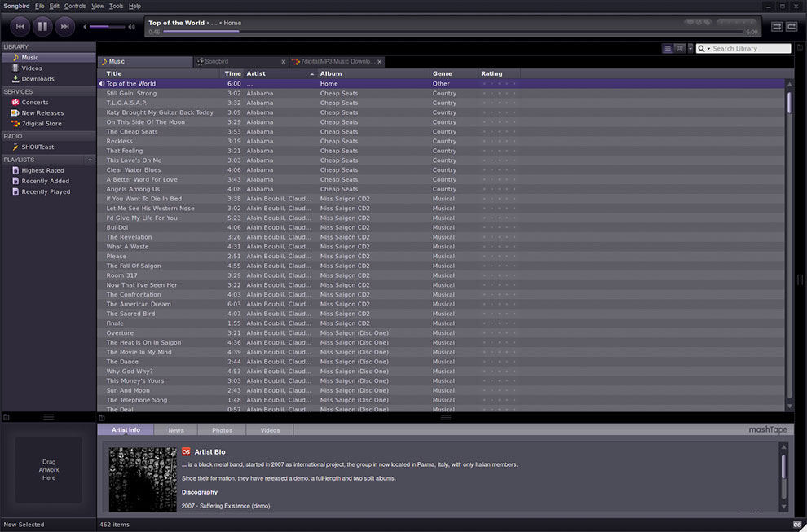The width and height of the screenshot is (807, 532).
Task: Add a new playlist with plus icon
Action: click(90, 160)
